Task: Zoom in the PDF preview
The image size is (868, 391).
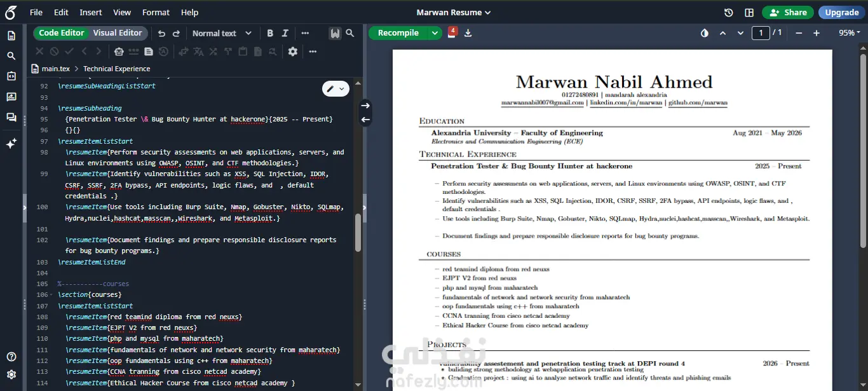Action: [817, 33]
